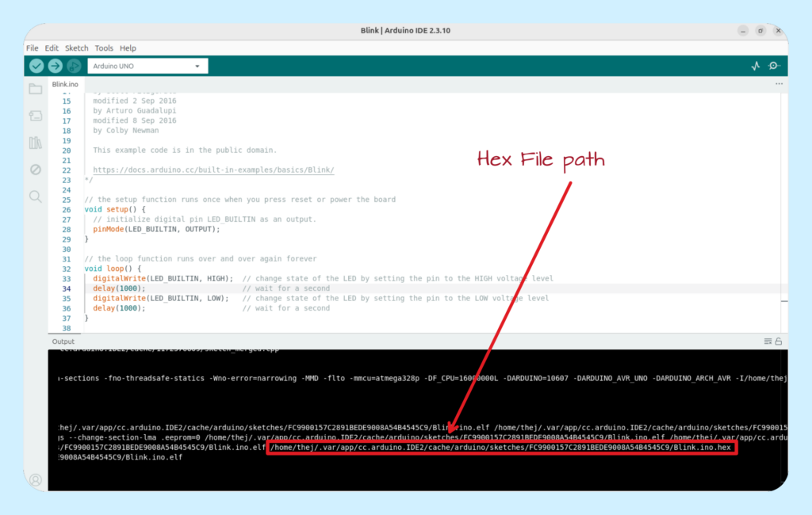The image size is (812, 515).
Task: Open the Boards Manager sidebar icon
Action: 35,116
